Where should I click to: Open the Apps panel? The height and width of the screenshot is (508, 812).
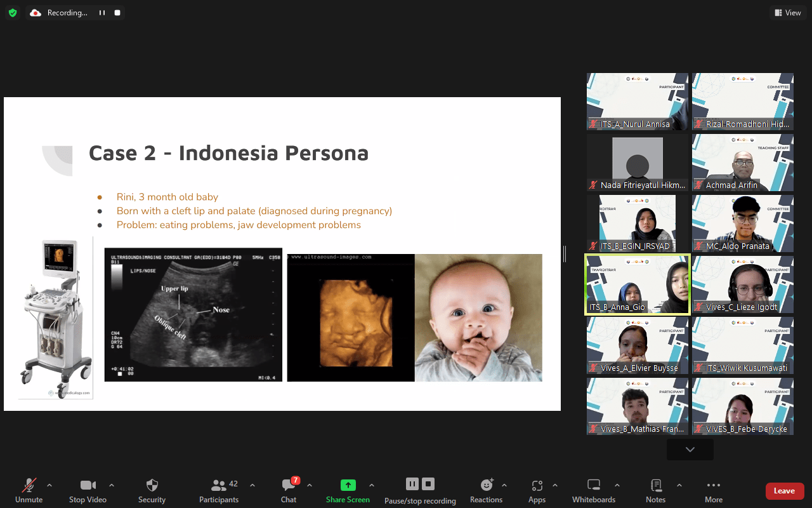pos(537,491)
